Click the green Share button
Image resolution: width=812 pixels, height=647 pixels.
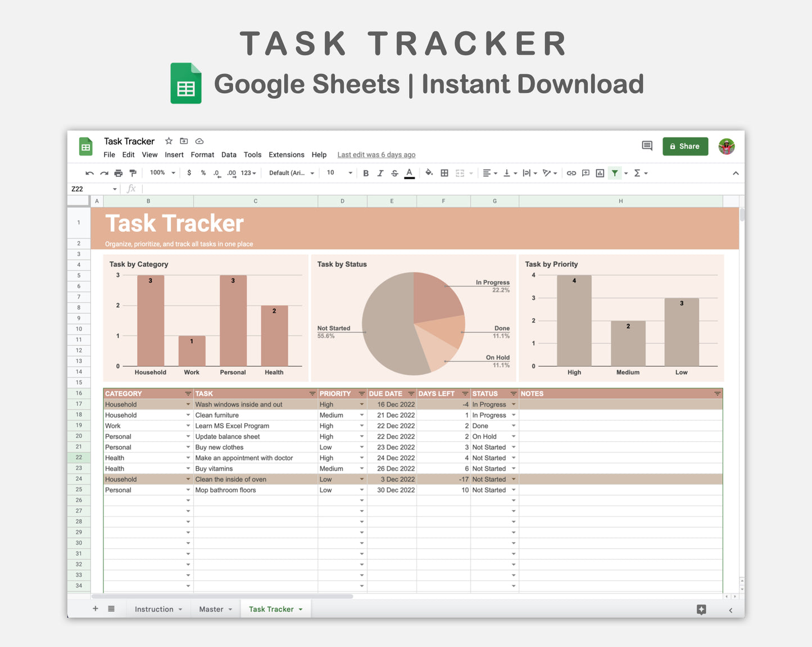click(685, 146)
